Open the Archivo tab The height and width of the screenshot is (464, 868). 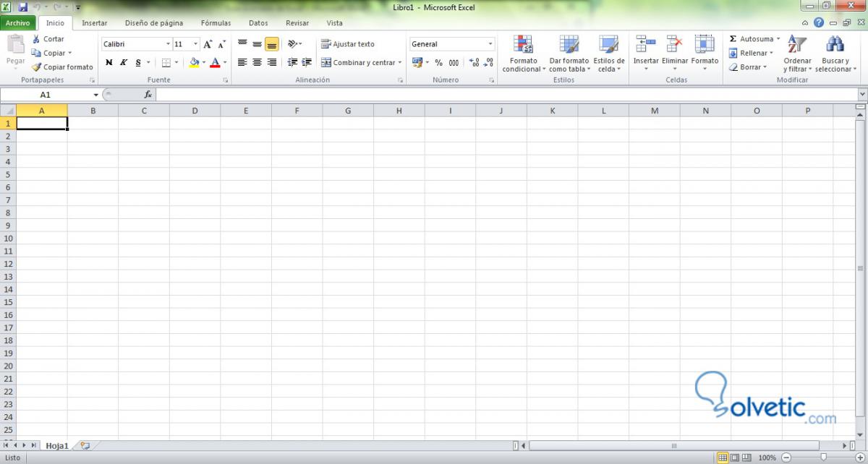[x=17, y=23]
